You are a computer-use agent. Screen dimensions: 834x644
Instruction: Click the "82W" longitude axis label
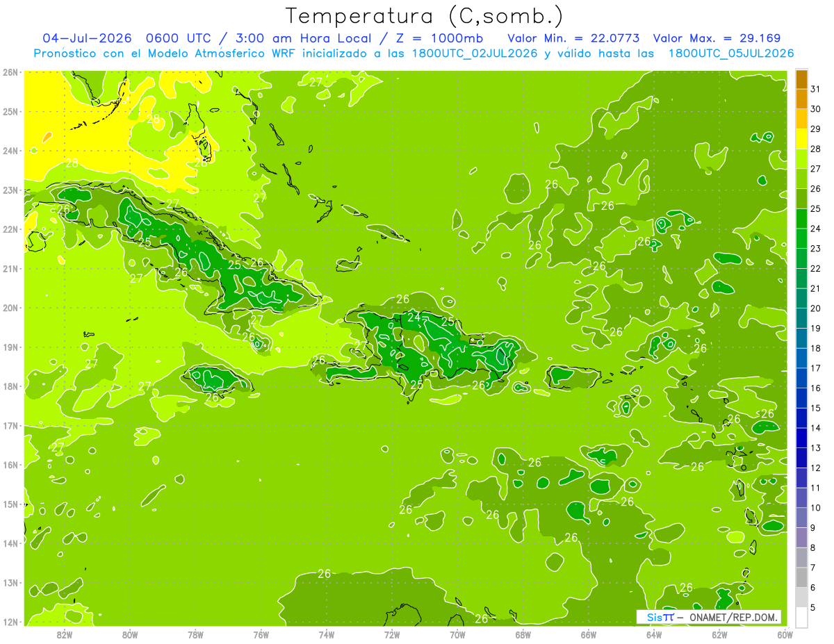coord(64,634)
